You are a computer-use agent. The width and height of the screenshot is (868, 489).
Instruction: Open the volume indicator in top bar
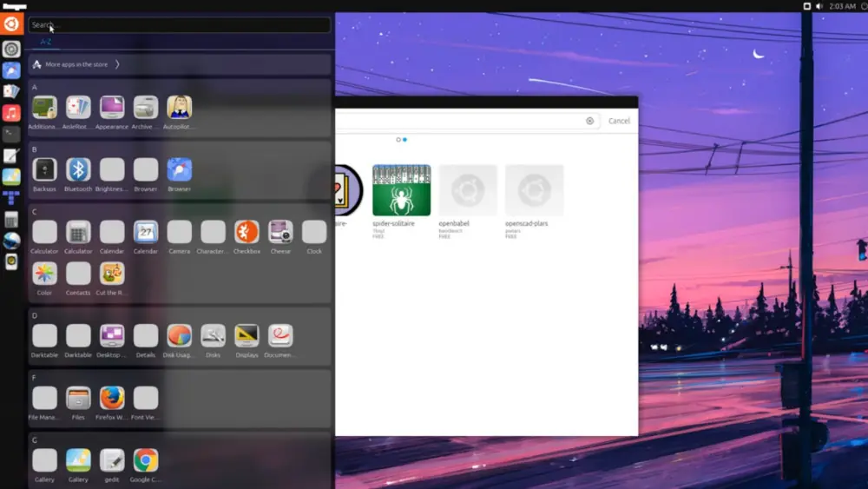[x=819, y=6]
